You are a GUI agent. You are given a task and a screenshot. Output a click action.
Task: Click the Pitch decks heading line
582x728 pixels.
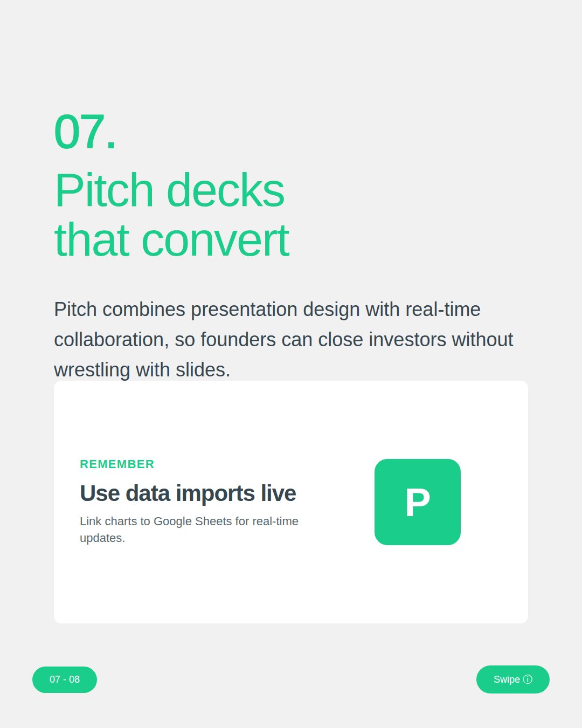[169, 190]
